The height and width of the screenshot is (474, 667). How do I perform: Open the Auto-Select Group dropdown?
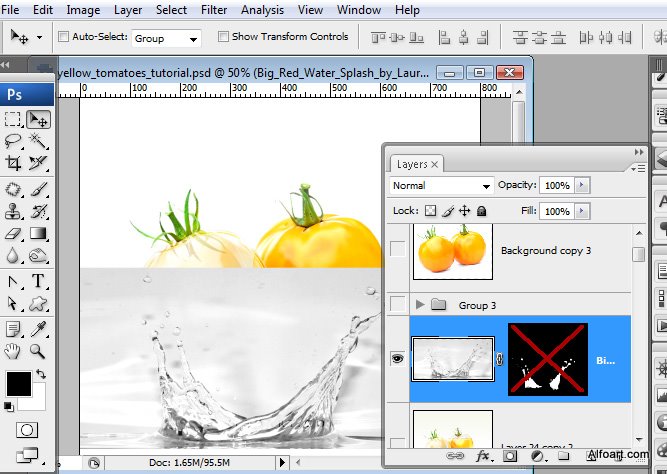pos(167,38)
